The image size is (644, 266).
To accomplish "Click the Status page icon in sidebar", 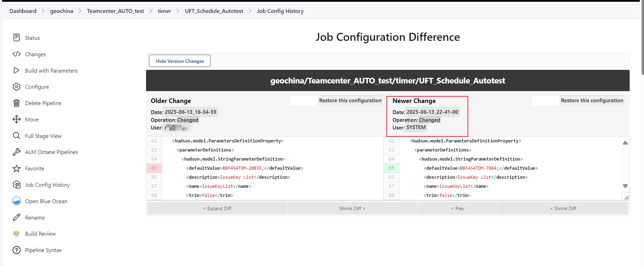I will coord(16,38).
